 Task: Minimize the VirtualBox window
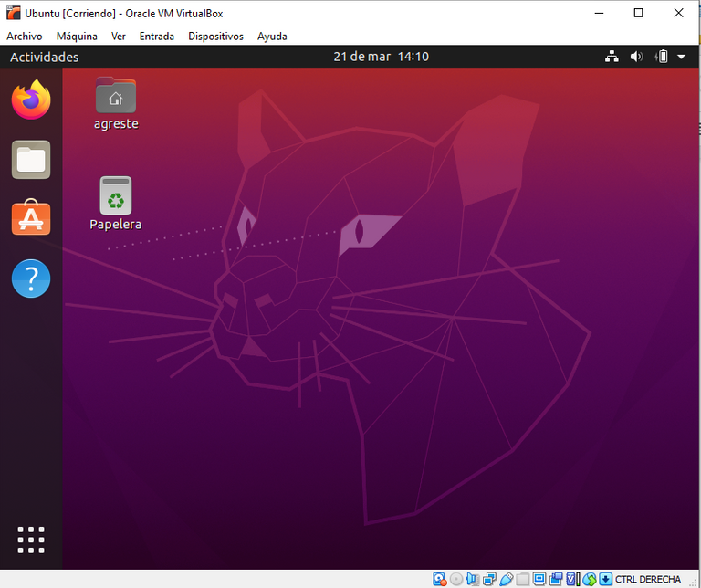[x=599, y=13]
